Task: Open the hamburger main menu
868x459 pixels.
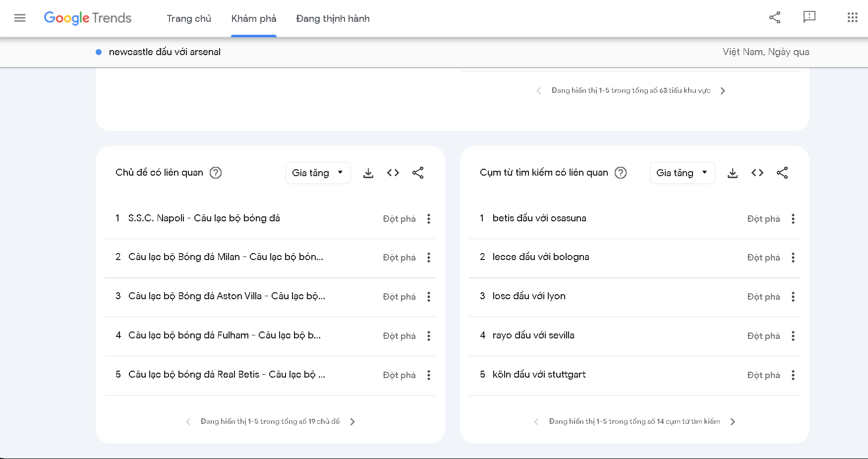Action: point(20,18)
